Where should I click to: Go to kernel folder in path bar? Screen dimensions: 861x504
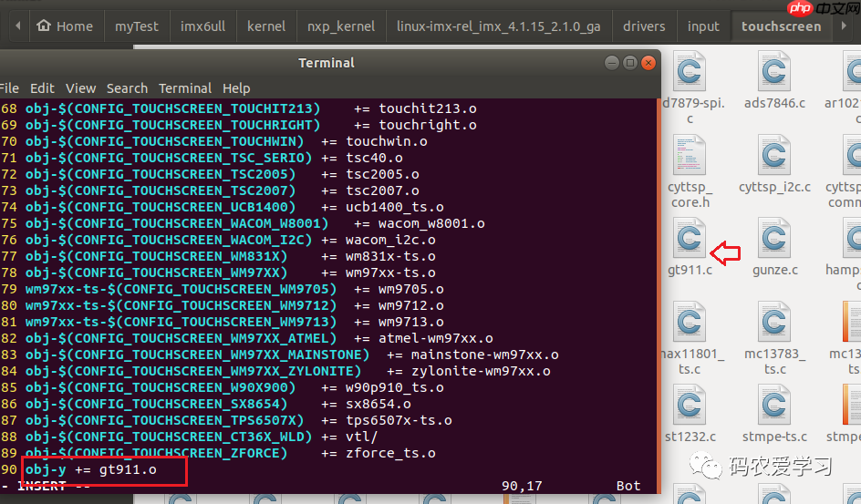coord(266,26)
